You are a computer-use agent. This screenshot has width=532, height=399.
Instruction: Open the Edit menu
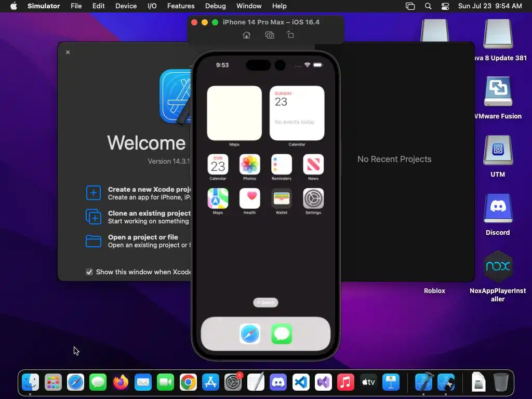(98, 6)
